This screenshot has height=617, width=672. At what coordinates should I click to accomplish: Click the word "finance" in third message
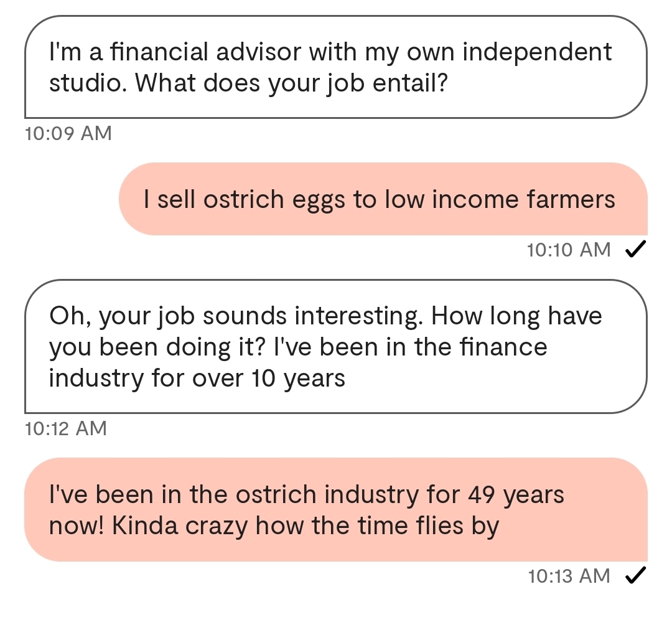[x=504, y=347]
